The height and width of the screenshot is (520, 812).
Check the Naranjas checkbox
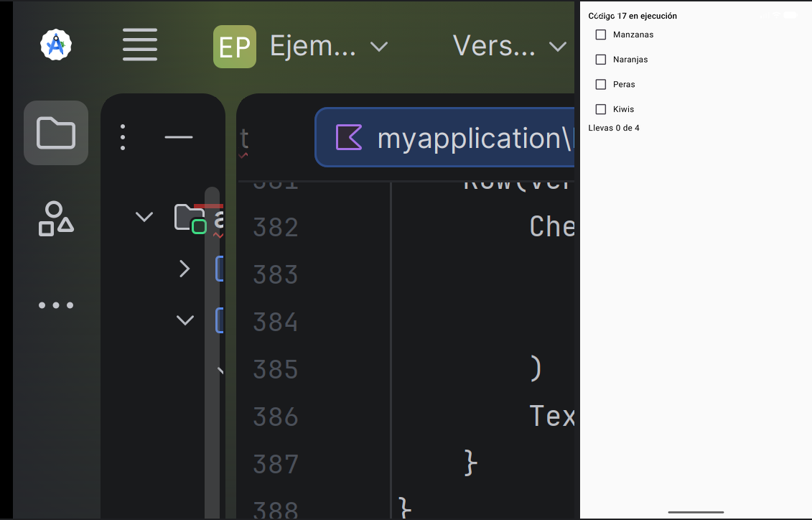coord(601,60)
